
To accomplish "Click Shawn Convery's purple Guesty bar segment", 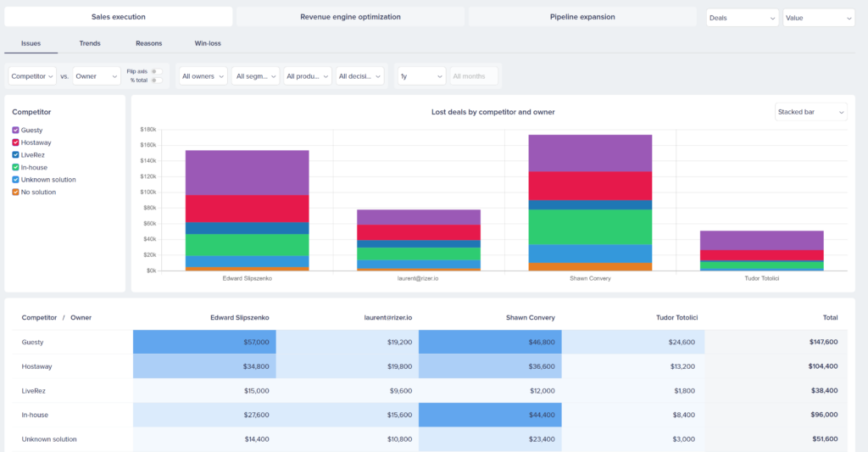I will tap(590, 153).
